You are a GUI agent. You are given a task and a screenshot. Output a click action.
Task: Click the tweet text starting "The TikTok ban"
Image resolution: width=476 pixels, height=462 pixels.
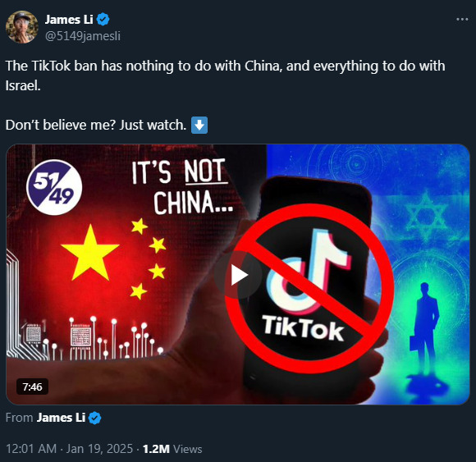(x=225, y=75)
